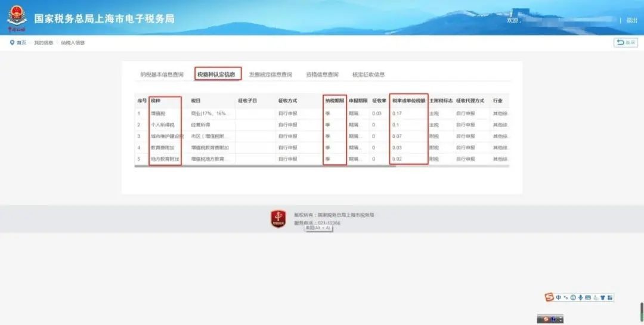Click the Sogou S input method logo
Image resolution: width=644 pixels, height=325 pixels.
click(x=549, y=297)
